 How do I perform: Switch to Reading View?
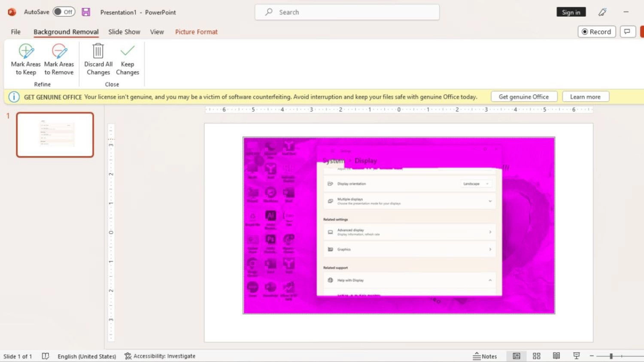tap(556, 356)
